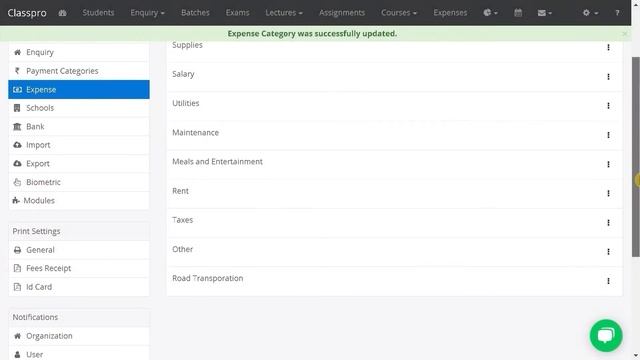Open Fees Receipt print settings
The width and height of the screenshot is (640, 360).
[x=79, y=268]
